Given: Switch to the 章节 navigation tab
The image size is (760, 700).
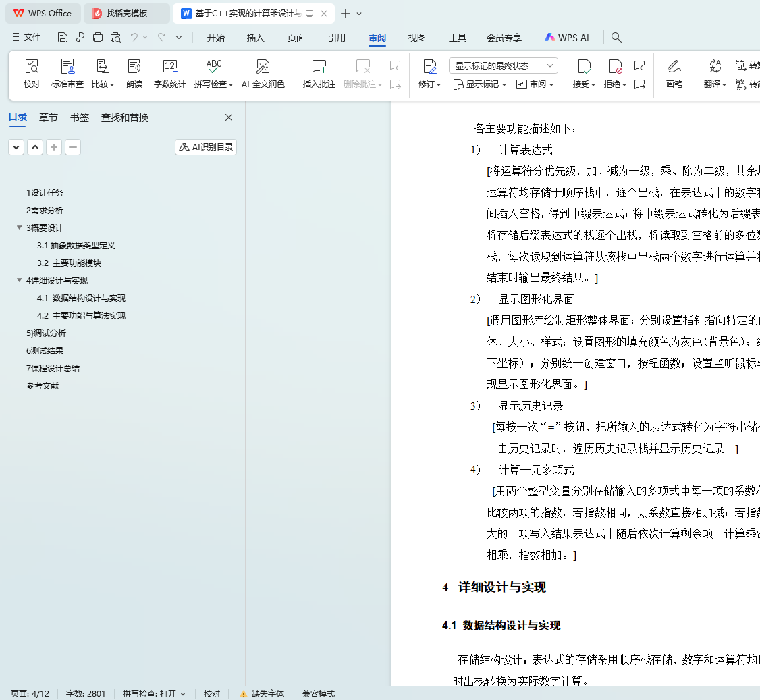Looking at the screenshot, I should 49,117.
